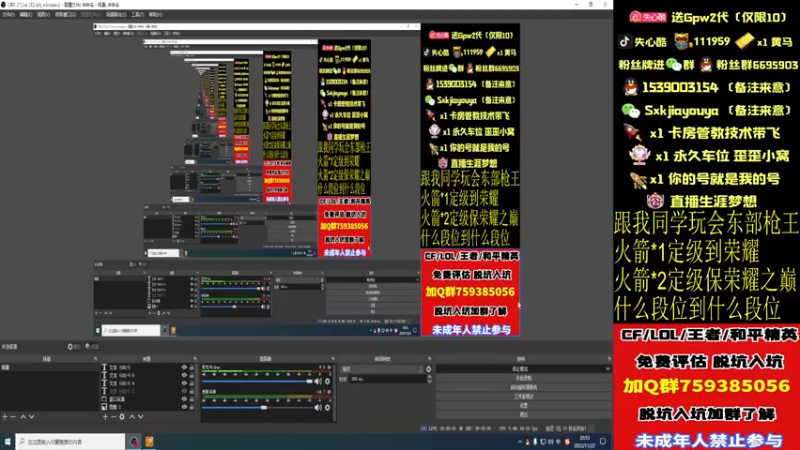Viewport: 800px width, 450px height.
Task: Open the 工具(T) menu
Action: click(137, 15)
